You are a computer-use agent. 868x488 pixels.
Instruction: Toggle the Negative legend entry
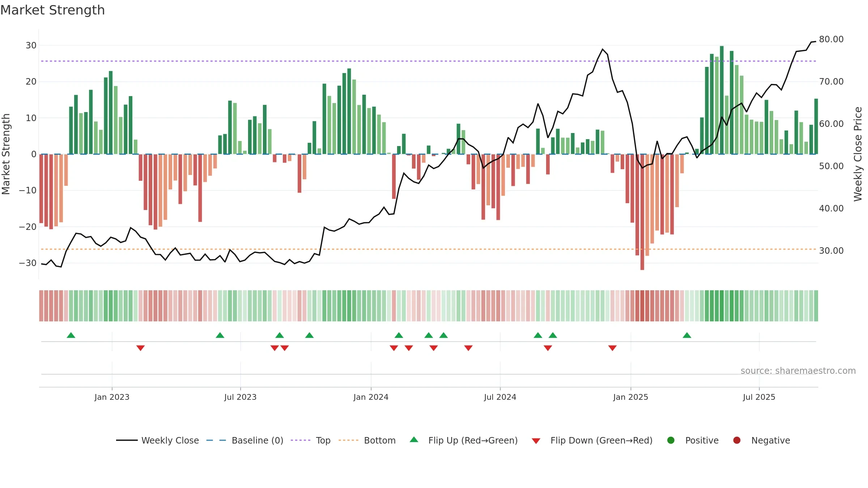pyautogui.click(x=761, y=440)
